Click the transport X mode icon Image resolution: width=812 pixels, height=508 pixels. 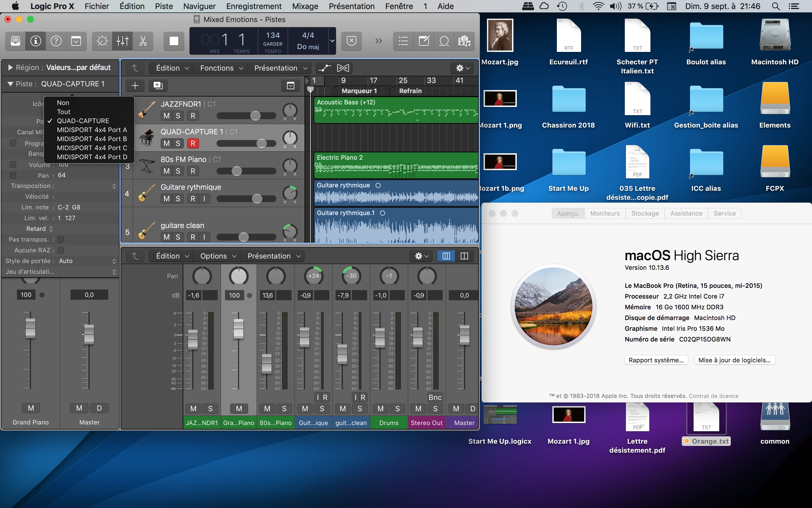351,41
